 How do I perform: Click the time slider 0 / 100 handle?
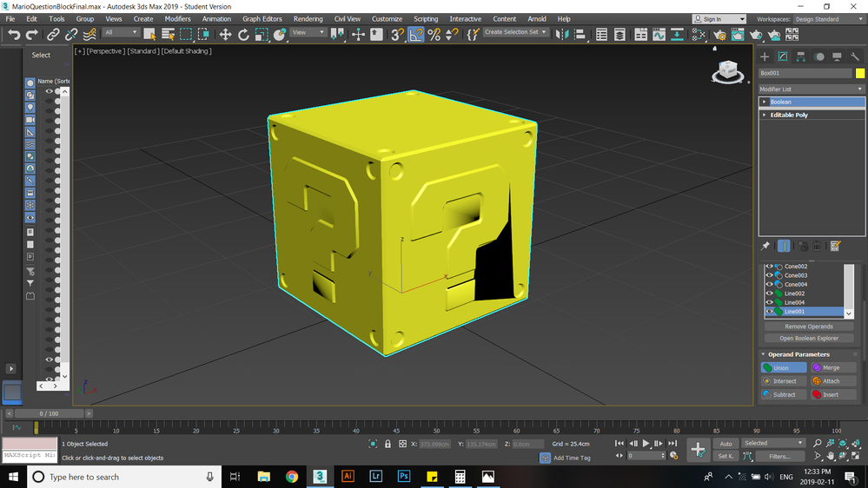click(x=50, y=413)
